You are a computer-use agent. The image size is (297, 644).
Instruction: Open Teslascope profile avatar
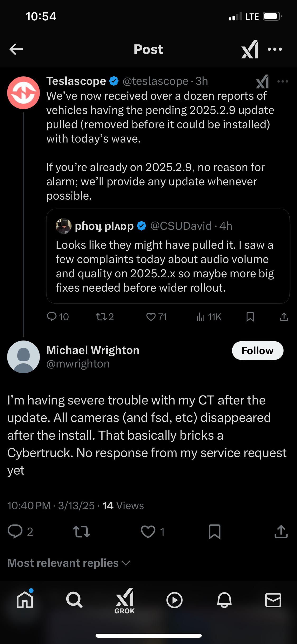pos(23,93)
